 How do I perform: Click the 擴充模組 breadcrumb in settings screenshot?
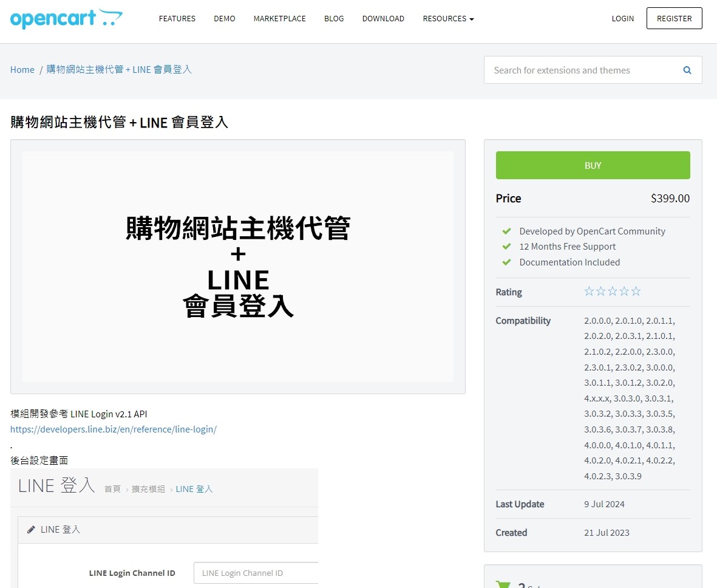(x=148, y=489)
